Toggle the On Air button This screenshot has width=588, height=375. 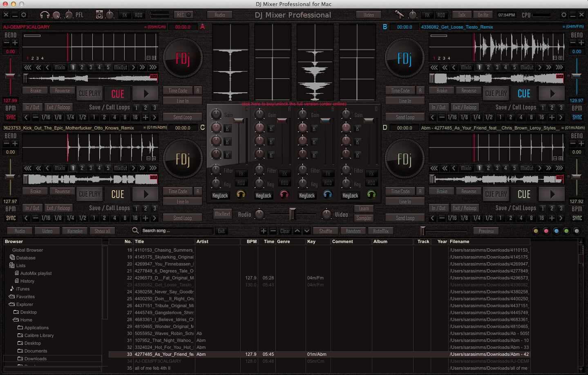[x=483, y=15]
